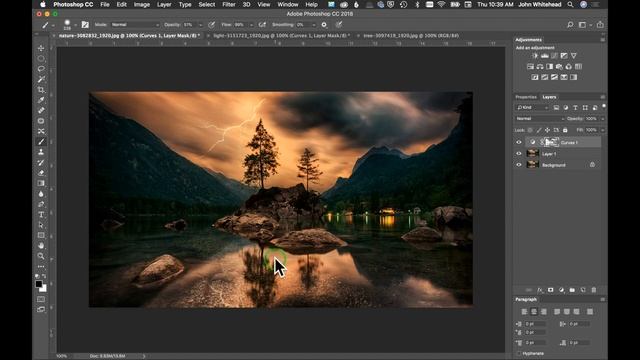Screen dimensions: 640x360
Task: Click the background color swatch
Action: pos(43,288)
